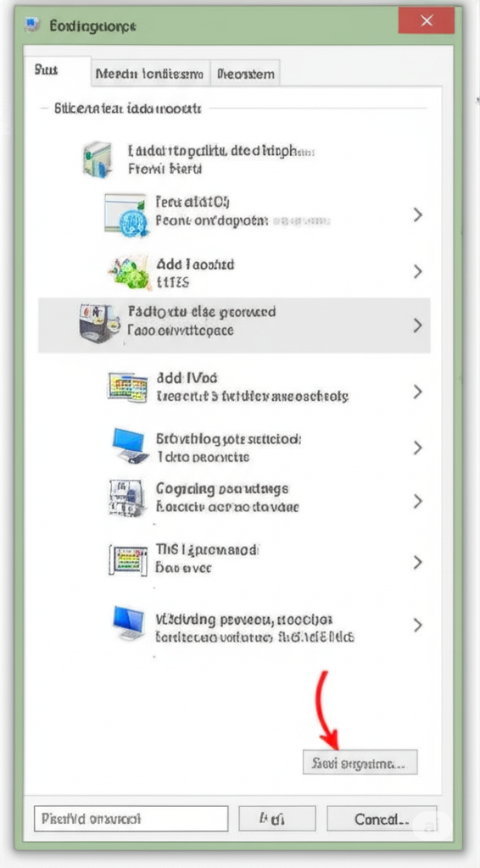Click the 'add IVod' title text
Image resolution: width=480 pixels, height=868 pixels.
(x=187, y=379)
